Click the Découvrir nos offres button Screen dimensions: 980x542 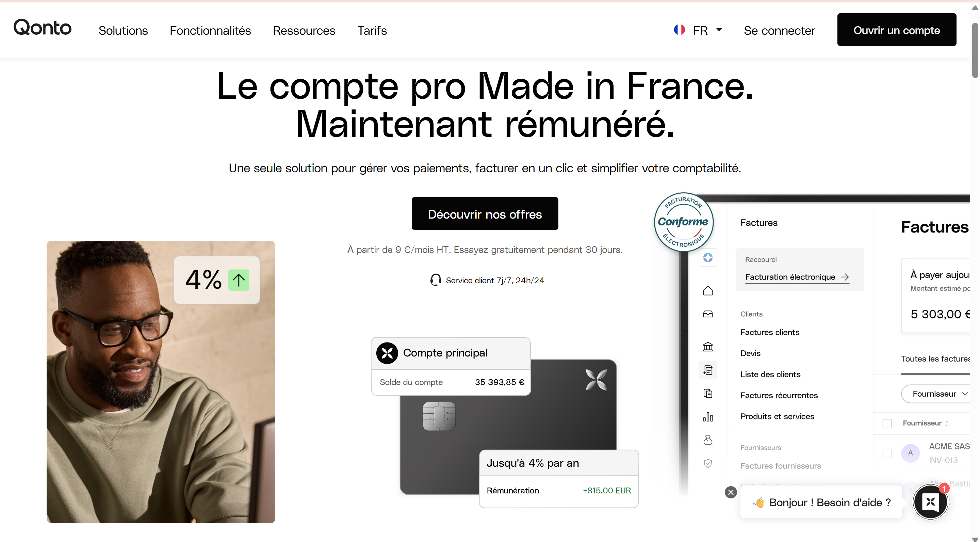(485, 213)
